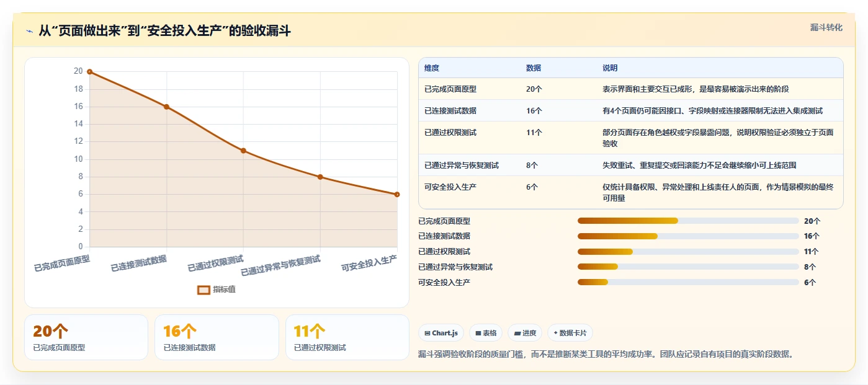Click description starting 部分页面存在角色越权
Screen dimensions: 868x385
click(718, 138)
